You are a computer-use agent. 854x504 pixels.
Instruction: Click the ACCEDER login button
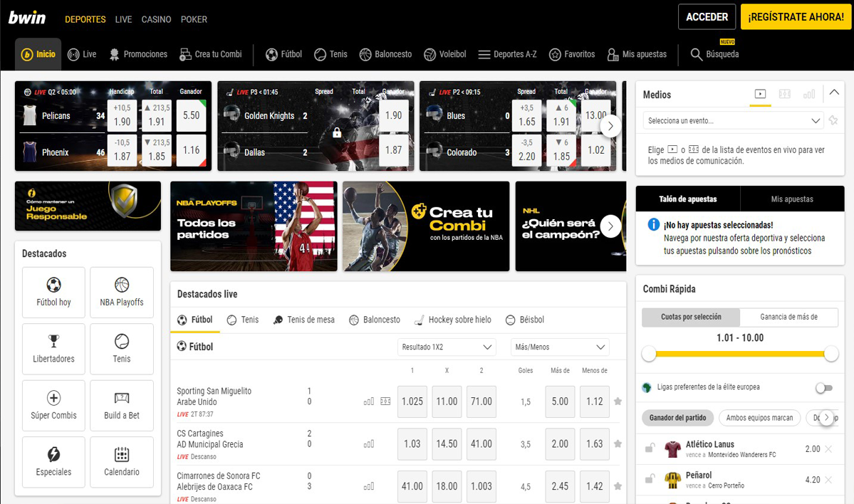point(707,17)
